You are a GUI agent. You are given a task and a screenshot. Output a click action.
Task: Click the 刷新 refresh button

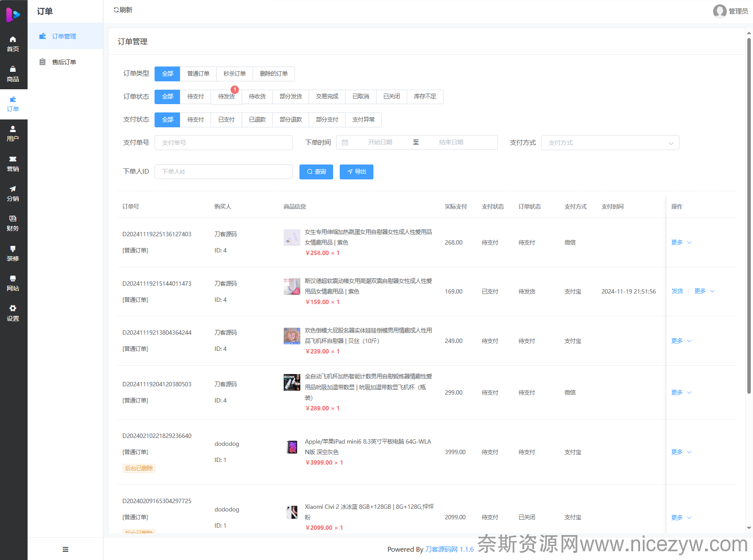pos(123,10)
